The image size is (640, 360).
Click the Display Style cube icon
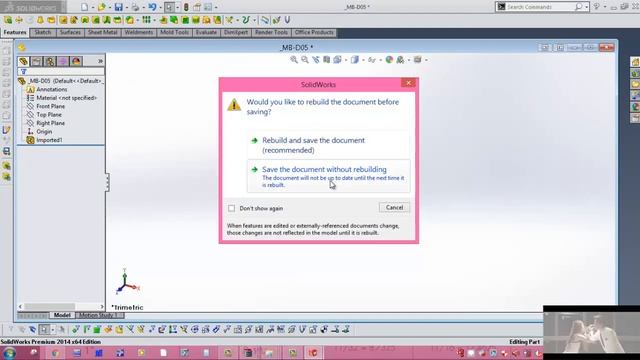pos(355,60)
